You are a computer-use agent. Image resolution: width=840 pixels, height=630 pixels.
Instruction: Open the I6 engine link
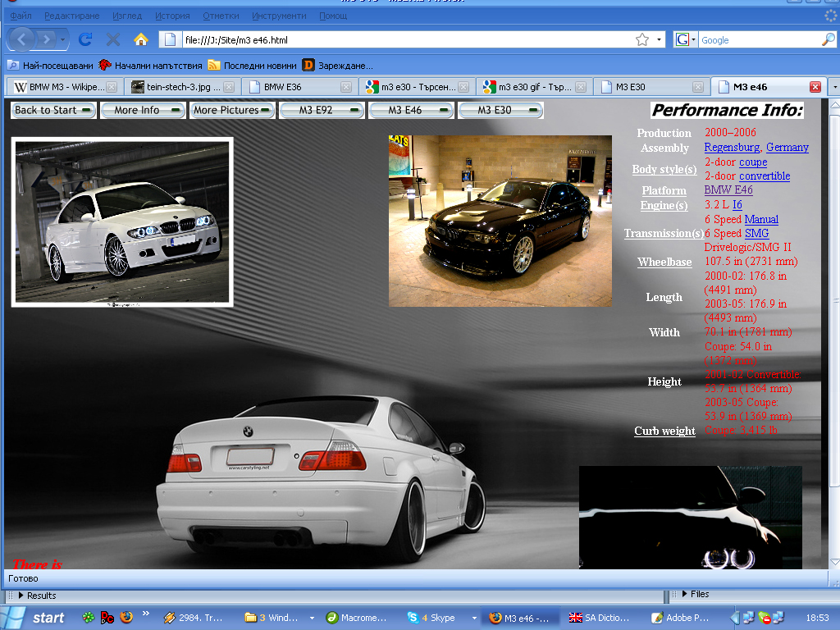click(737, 204)
